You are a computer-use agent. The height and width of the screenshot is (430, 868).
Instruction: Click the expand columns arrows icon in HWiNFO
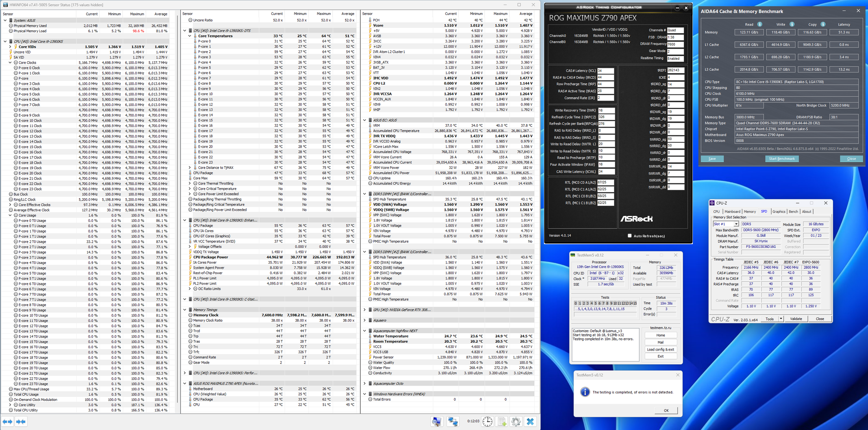(7, 422)
